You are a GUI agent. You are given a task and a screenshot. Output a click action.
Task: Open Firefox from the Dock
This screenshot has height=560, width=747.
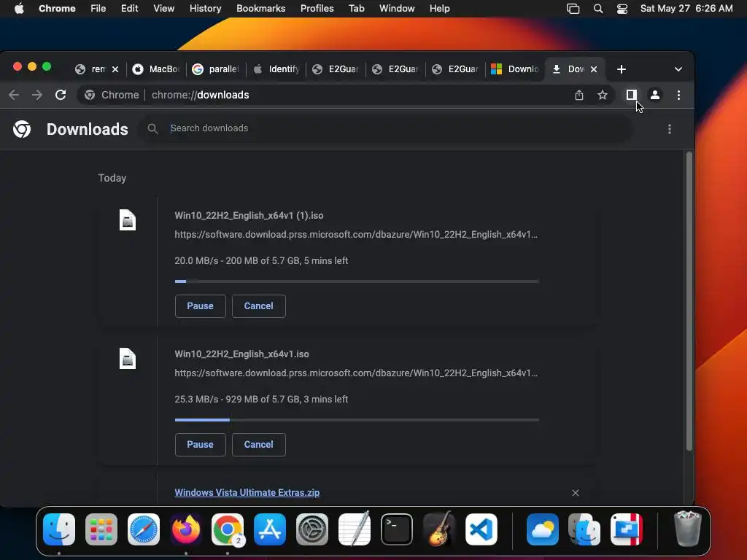tap(185, 529)
